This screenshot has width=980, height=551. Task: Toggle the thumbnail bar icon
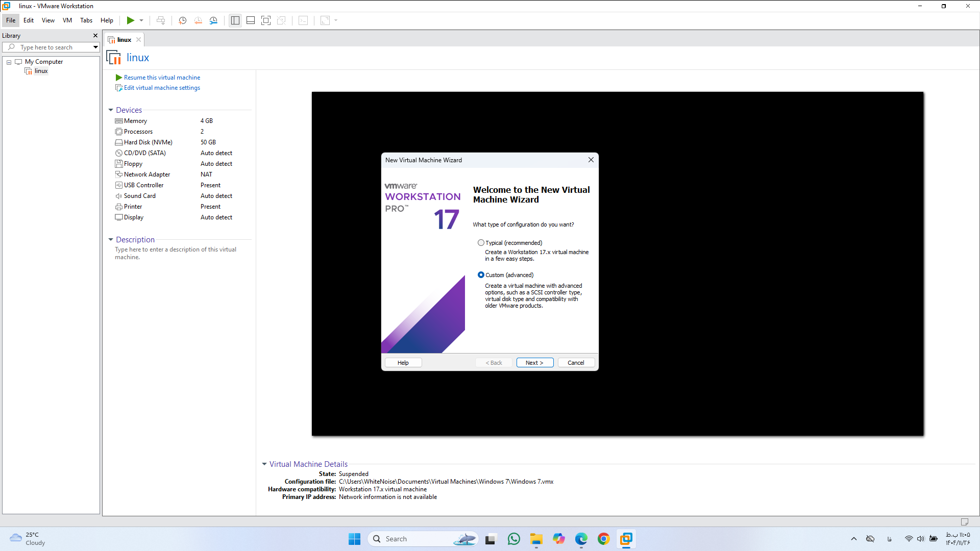[x=251, y=20]
